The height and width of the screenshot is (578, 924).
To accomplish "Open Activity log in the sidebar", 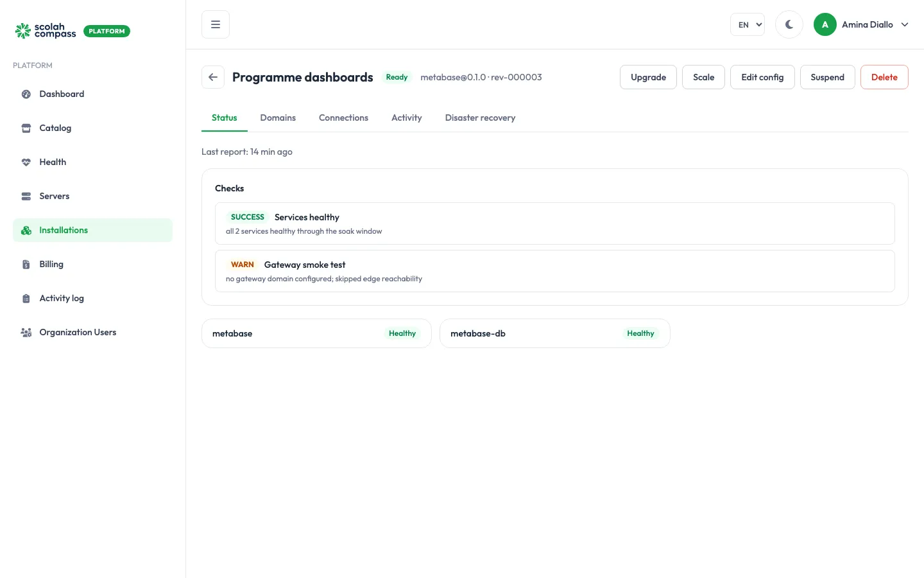I will coord(92,299).
